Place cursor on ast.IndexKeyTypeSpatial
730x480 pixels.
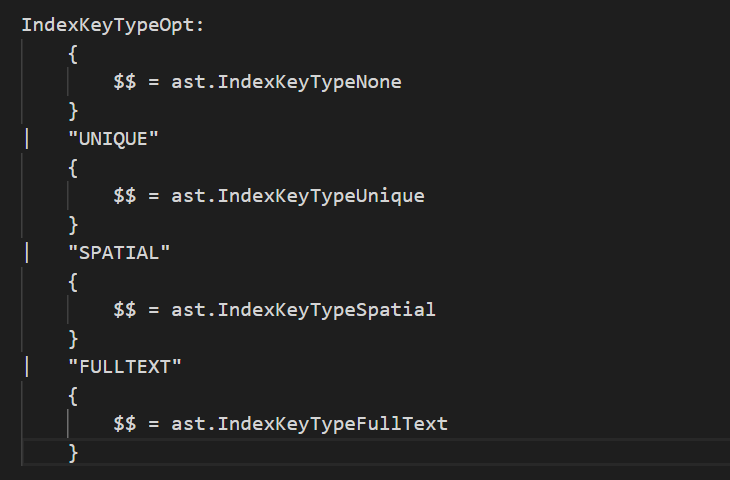tap(304, 310)
